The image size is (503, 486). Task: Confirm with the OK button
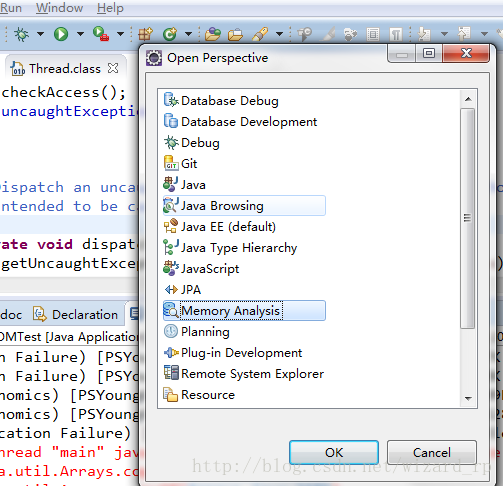pyautogui.click(x=334, y=452)
